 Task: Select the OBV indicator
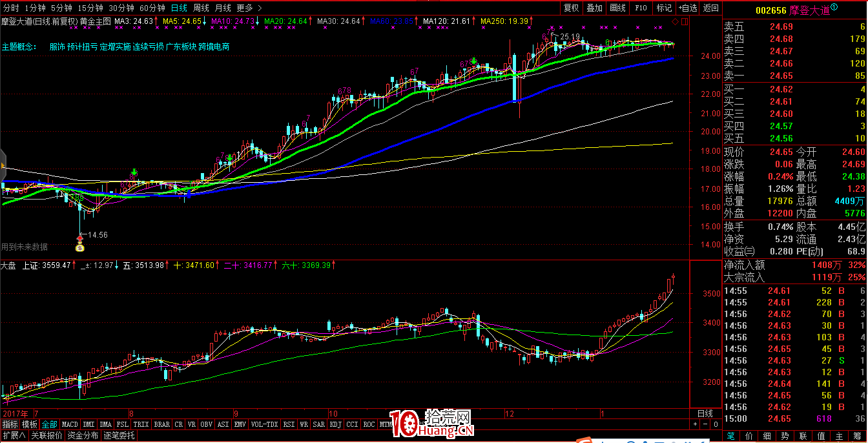tap(207, 424)
